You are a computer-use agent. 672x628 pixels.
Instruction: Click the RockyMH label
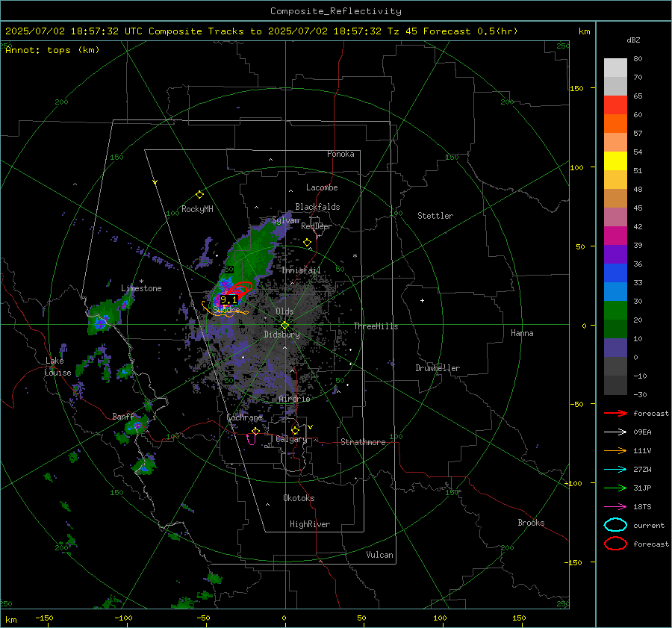pyautogui.click(x=197, y=209)
